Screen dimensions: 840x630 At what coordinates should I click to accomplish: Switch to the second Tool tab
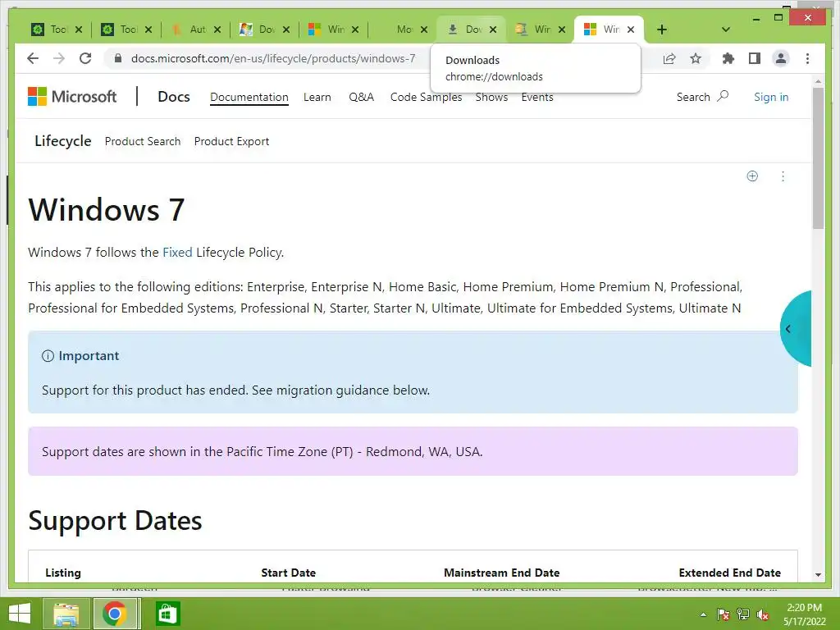120,30
